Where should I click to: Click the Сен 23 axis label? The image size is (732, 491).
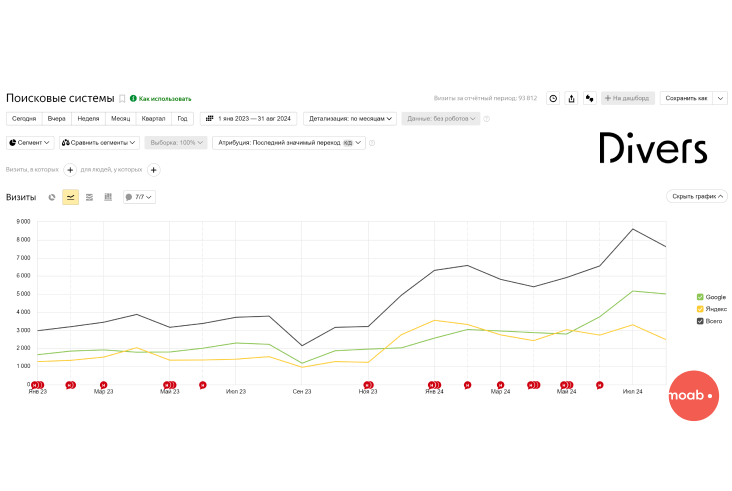click(302, 392)
